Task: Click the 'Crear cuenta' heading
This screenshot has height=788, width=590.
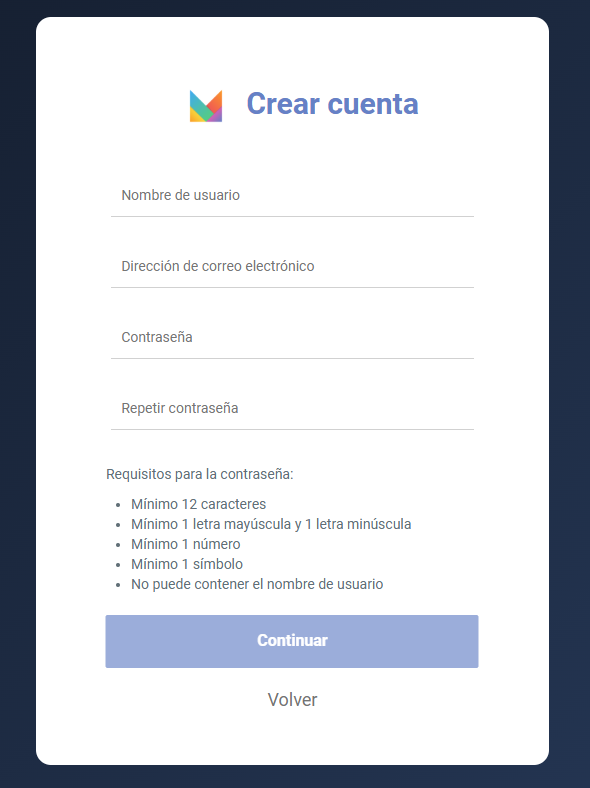Action: (332, 104)
